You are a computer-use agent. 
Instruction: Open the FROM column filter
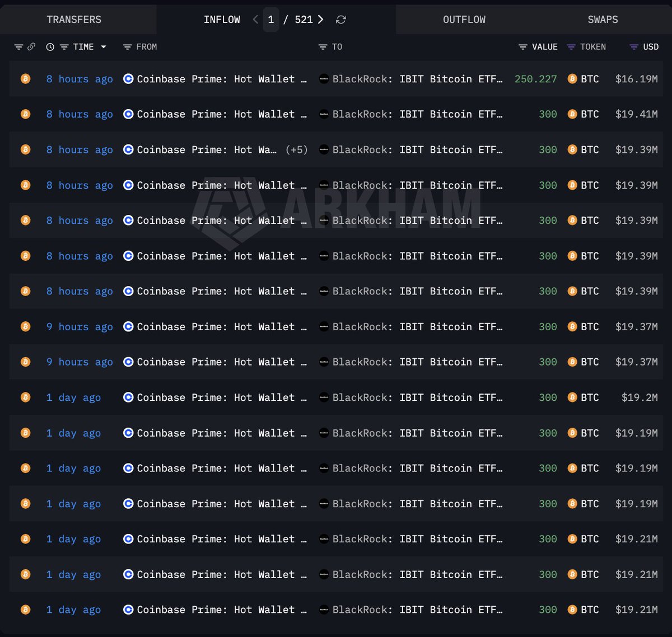(127, 47)
